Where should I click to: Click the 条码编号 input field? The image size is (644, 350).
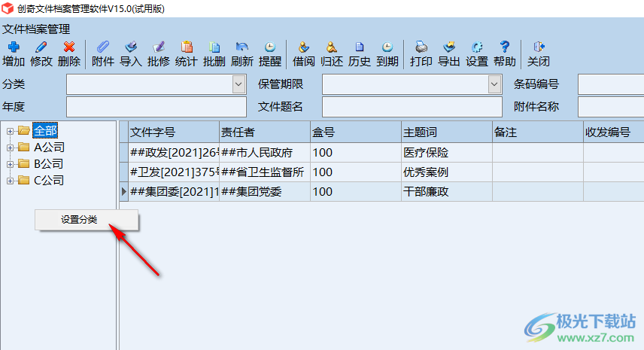click(611, 84)
